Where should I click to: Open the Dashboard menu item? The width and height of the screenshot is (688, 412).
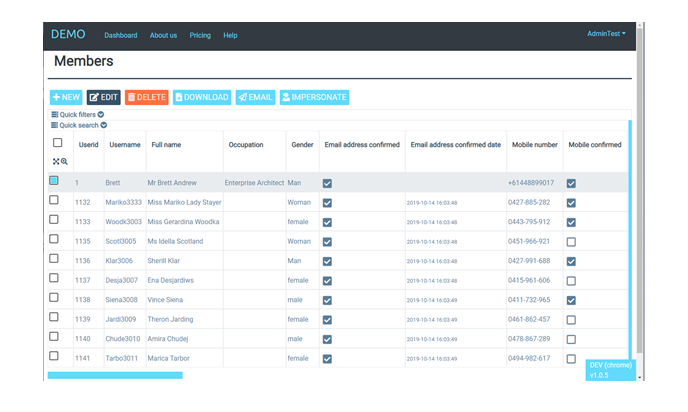click(x=121, y=35)
